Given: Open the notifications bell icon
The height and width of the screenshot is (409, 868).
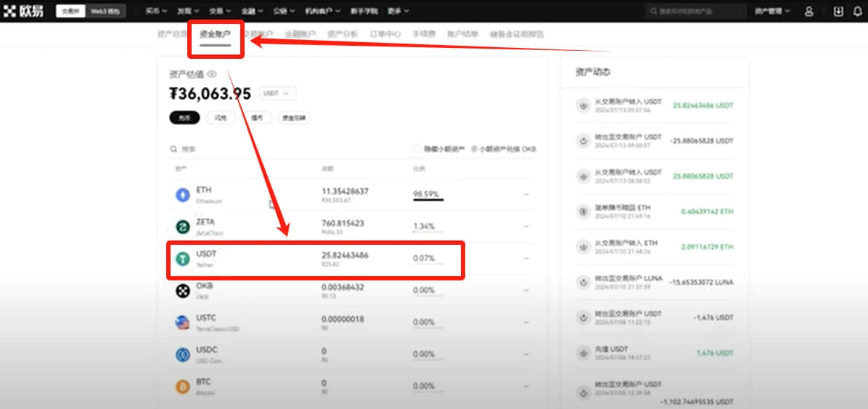Looking at the screenshot, I should 858,11.
